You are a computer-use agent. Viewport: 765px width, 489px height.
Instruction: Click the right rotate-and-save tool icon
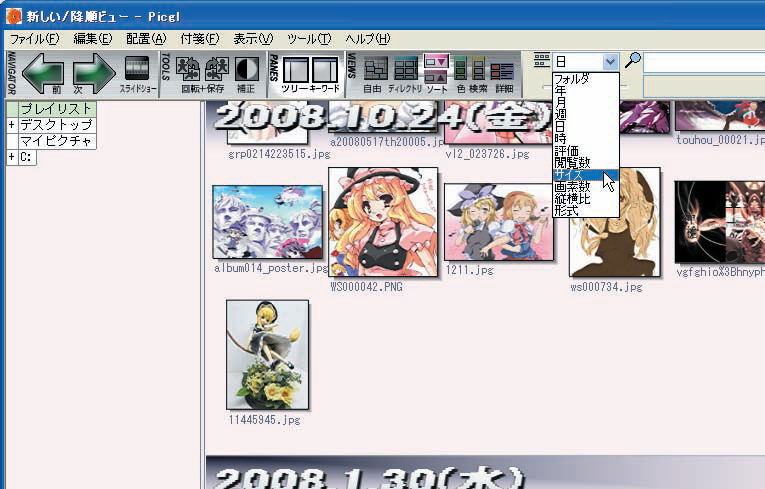217,68
